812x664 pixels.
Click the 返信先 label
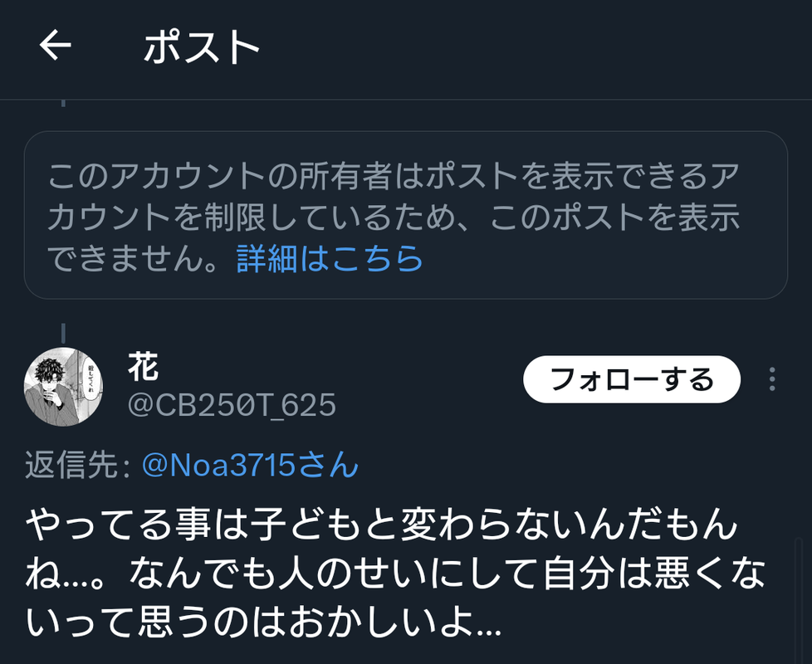click(x=77, y=465)
